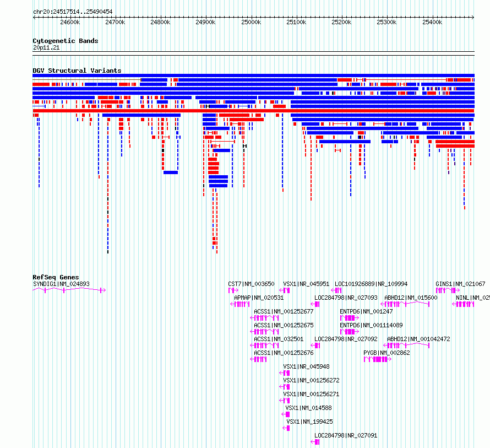Click the chr20:24517514..25490454 coordinate label

coord(73,12)
